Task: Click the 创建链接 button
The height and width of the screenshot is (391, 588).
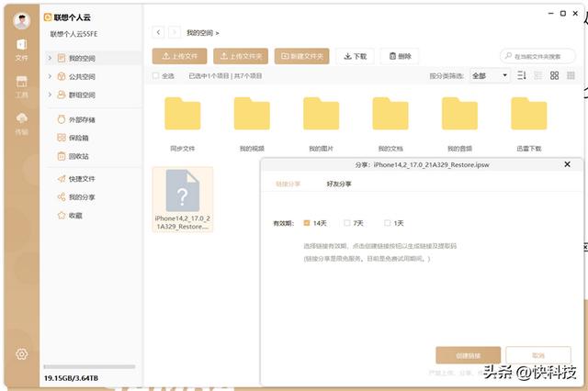Action: 468,355
